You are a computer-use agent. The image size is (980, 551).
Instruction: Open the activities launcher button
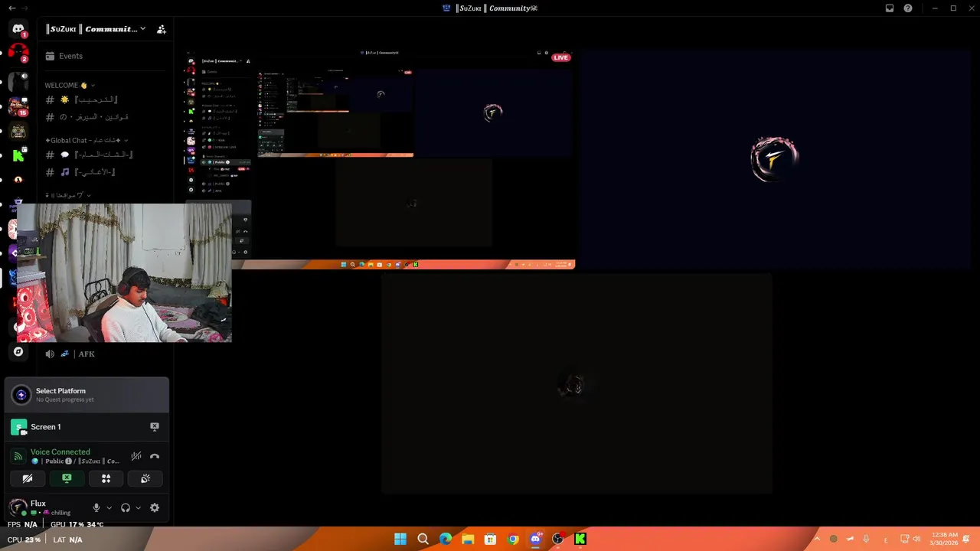click(x=106, y=478)
